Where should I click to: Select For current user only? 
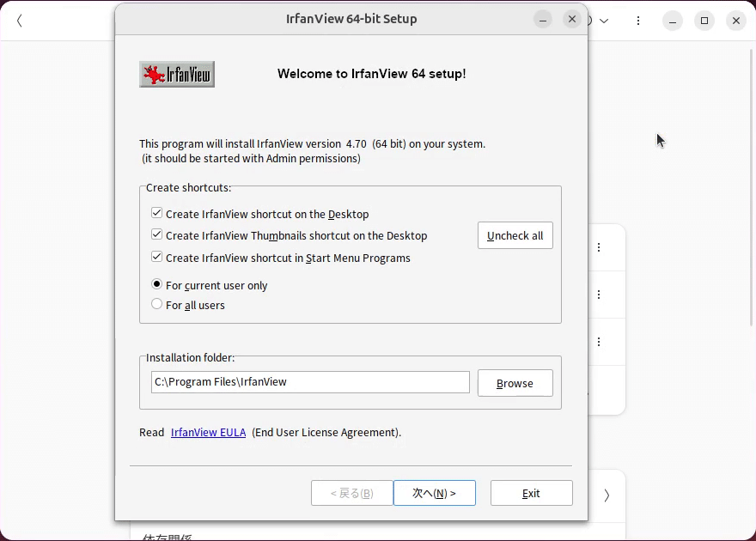pyautogui.click(x=156, y=284)
